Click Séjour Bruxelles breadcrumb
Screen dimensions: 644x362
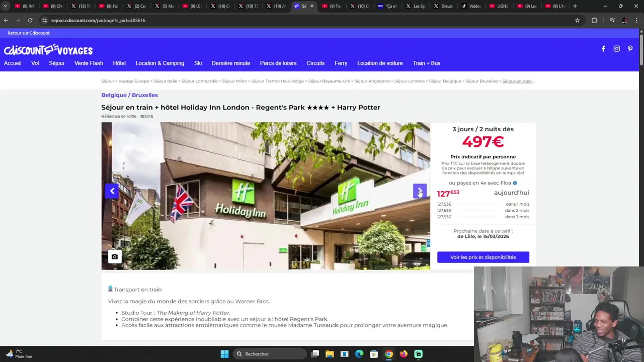pyautogui.click(x=481, y=81)
